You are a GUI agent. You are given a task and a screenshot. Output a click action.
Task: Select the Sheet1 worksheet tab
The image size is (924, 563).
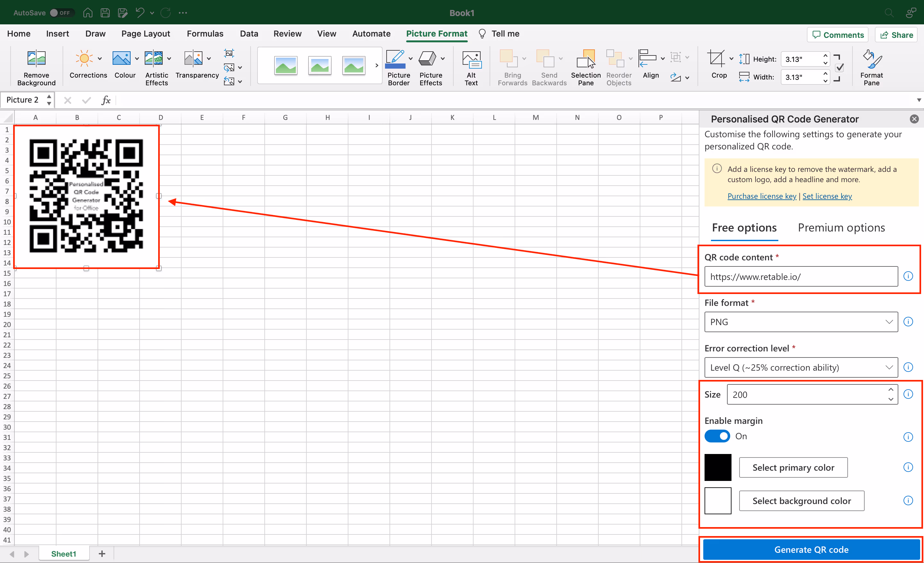pos(64,554)
